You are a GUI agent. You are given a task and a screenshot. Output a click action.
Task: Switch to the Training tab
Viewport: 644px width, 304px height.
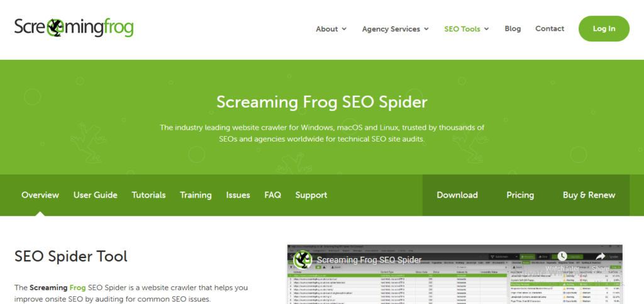coord(196,195)
